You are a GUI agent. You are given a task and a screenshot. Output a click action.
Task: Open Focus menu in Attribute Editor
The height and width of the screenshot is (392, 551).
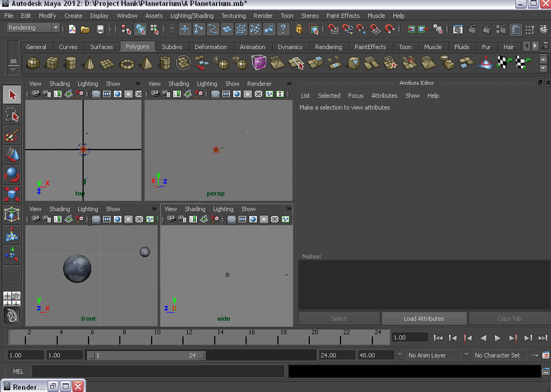tap(356, 96)
